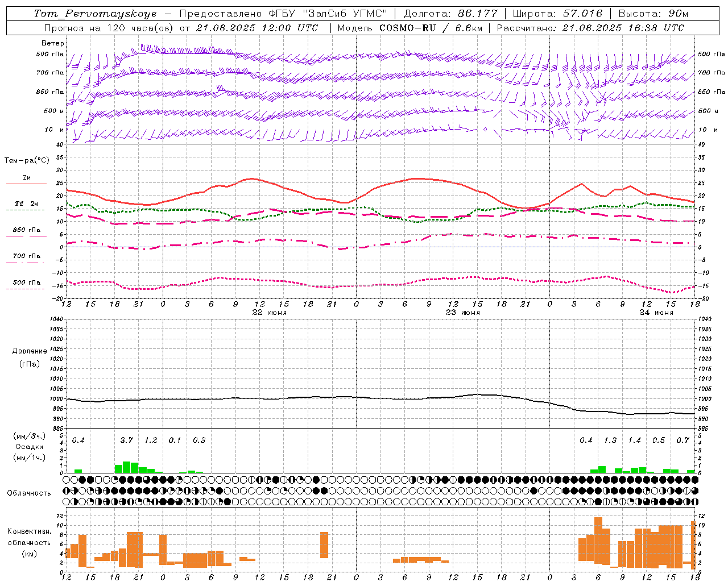Image resolution: width=728 pixels, height=582 pixels.
Task: Click the provider text ФГБУ "ЗапСиб УГМС"
Action: pyautogui.click(x=327, y=14)
